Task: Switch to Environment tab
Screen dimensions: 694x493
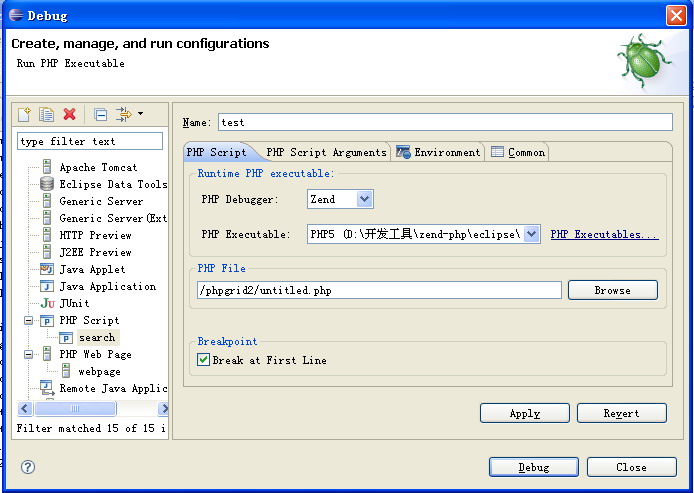Action: (438, 152)
